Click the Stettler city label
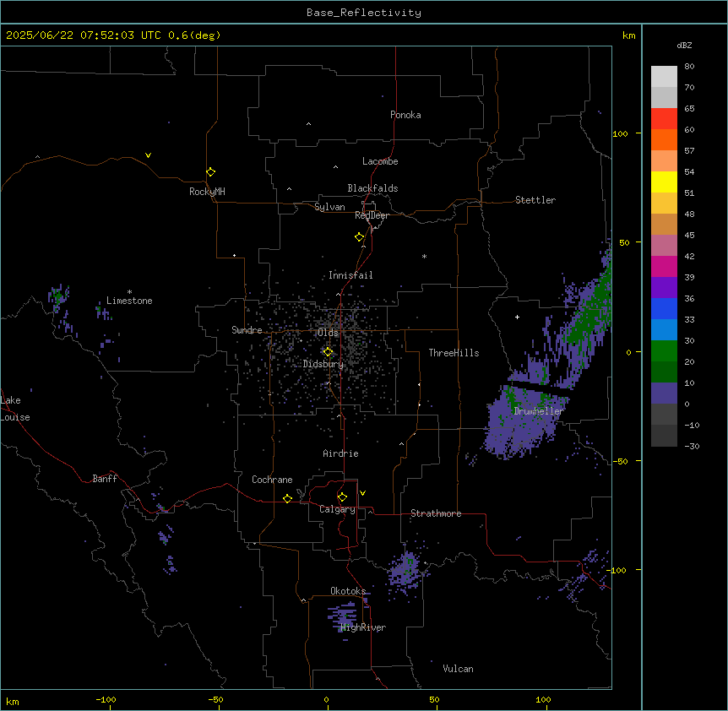Viewport: 728px width, 711px height. pyautogui.click(x=535, y=200)
